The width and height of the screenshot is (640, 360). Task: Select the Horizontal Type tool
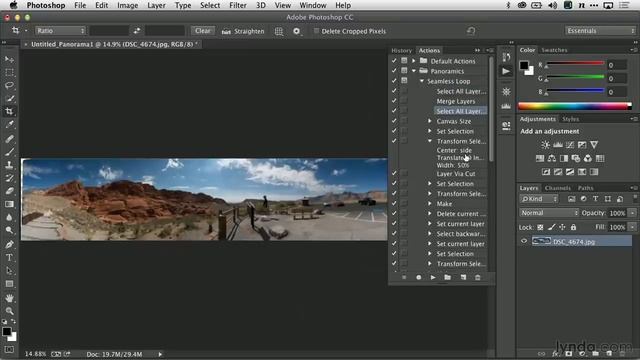[x=9, y=258]
